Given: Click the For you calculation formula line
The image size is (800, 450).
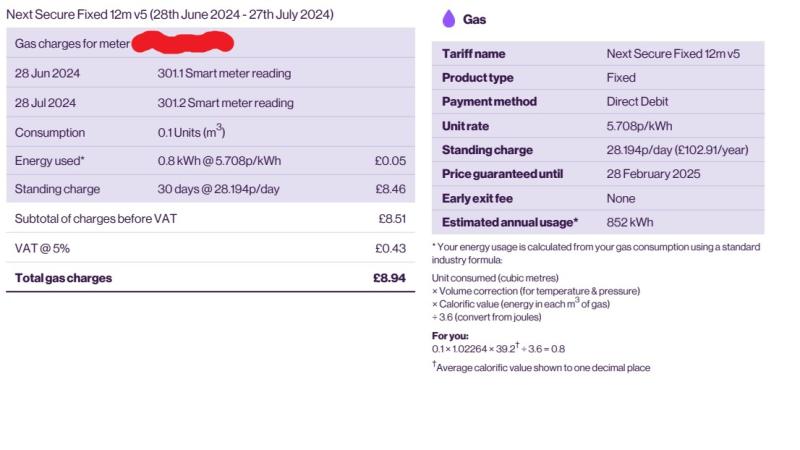Looking at the screenshot, I should click(498, 348).
